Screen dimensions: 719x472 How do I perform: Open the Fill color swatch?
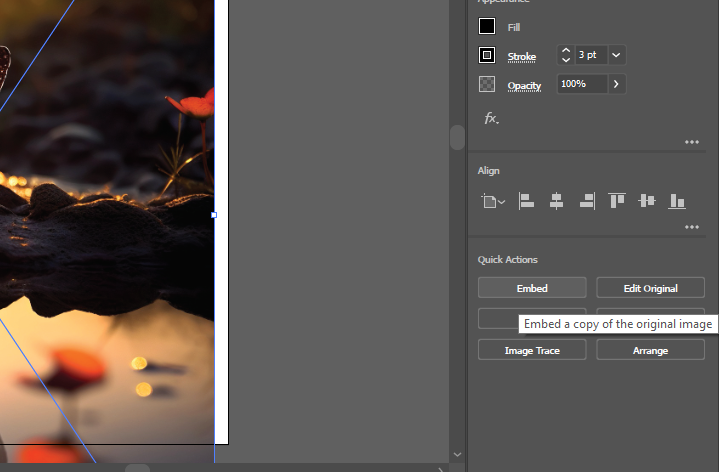[x=487, y=26]
